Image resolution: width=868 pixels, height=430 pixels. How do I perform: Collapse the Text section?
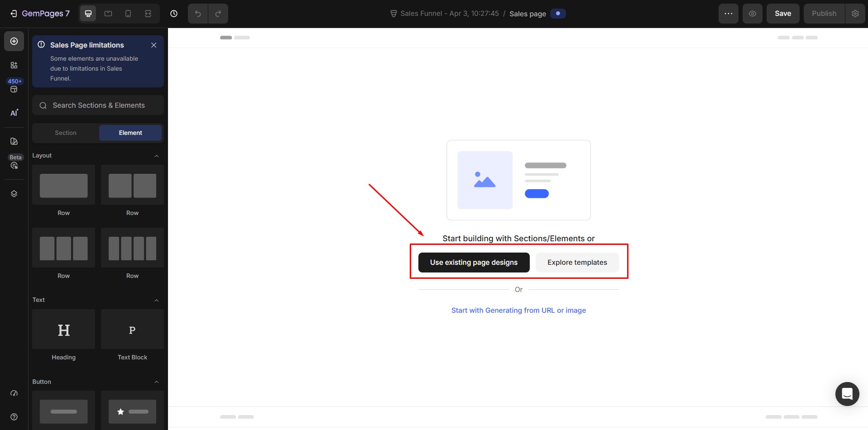[156, 300]
